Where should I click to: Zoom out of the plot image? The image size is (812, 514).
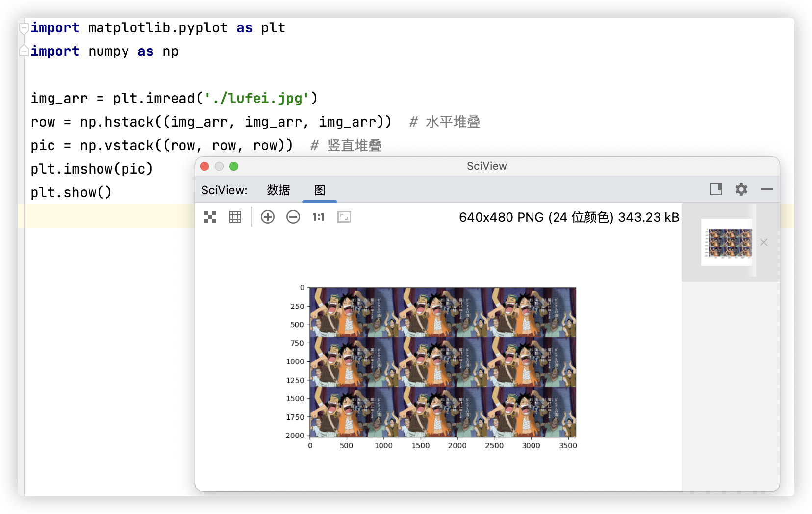point(293,216)
